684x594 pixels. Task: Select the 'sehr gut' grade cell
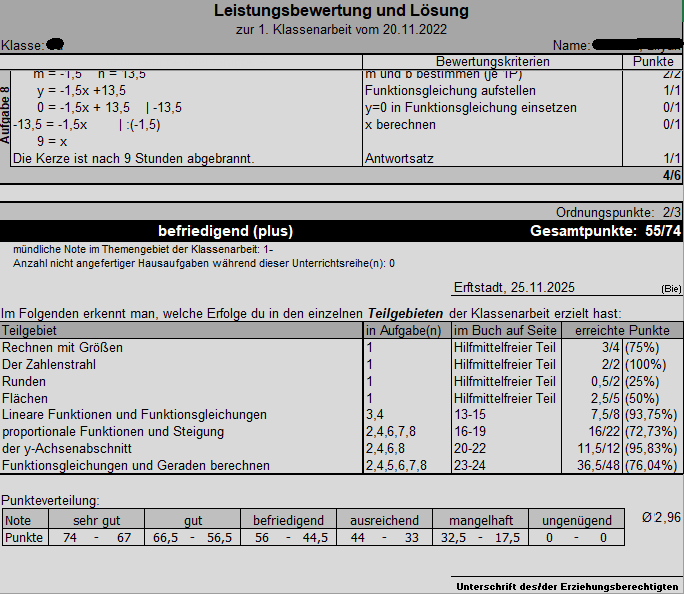click(x=97, y=520)
